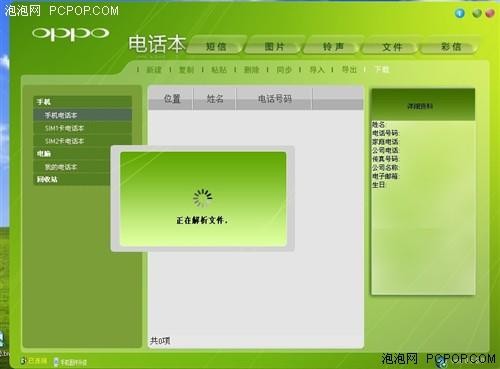Click the 共0项 count text
The image size is (500, 369).
160,341
